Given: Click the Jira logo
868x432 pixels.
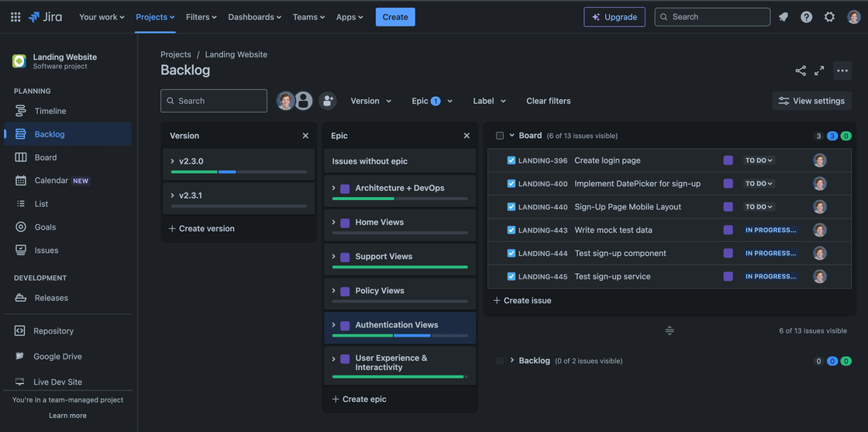Looking at the screenshot, I should [46, 17].
